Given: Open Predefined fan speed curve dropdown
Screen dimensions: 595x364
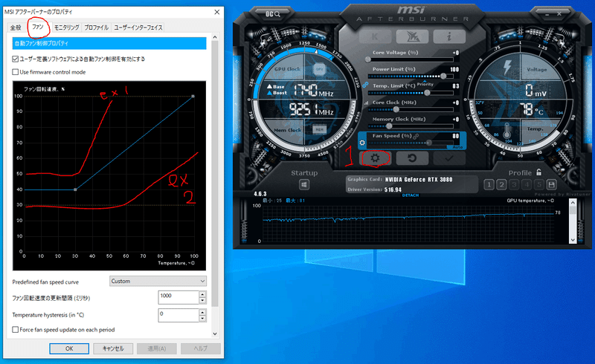Looking at the screenshot, I should point(158,281).
